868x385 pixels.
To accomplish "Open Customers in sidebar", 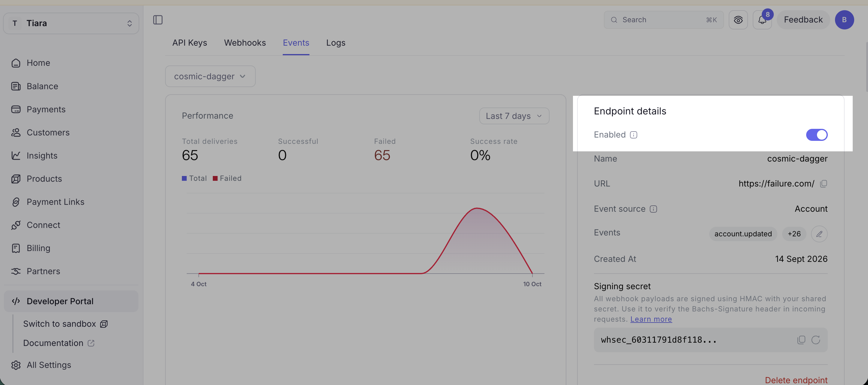I will point(71,132).
